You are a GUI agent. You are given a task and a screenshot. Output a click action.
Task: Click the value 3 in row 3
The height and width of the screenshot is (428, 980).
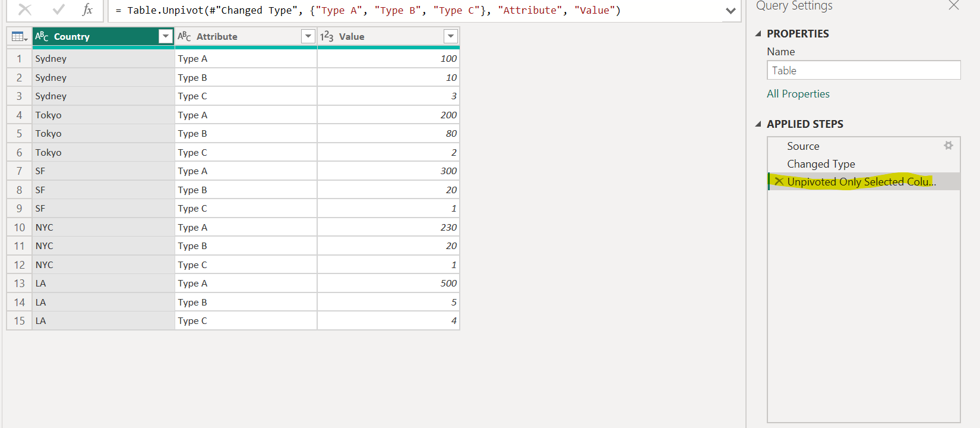(388, 96)
